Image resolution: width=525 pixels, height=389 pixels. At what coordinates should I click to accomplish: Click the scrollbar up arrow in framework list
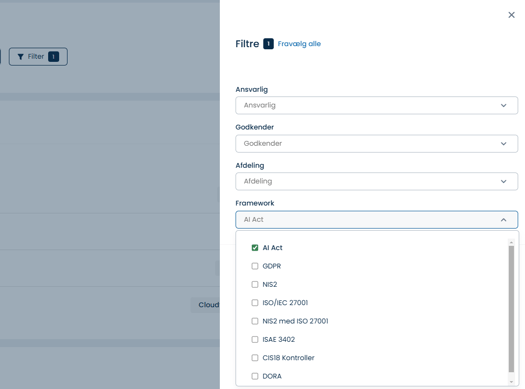coord(511,242)
